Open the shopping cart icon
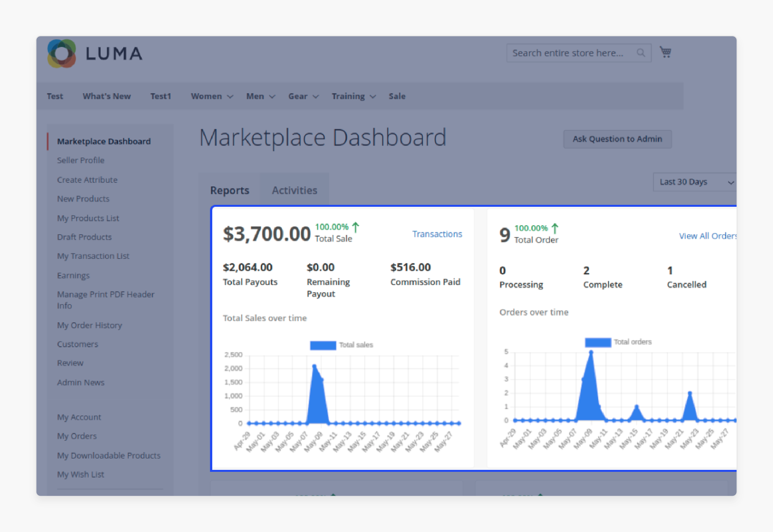The height and width of the screenshot is (532, 773). (665, 52)
